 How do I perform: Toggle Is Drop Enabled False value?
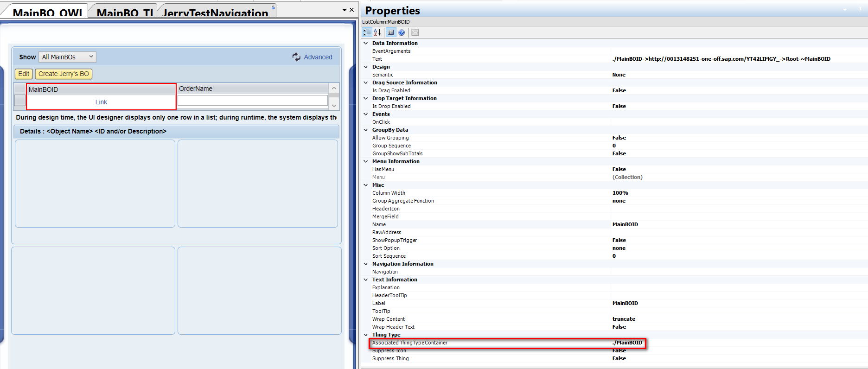pyautogui.click(x=619, y=106)
